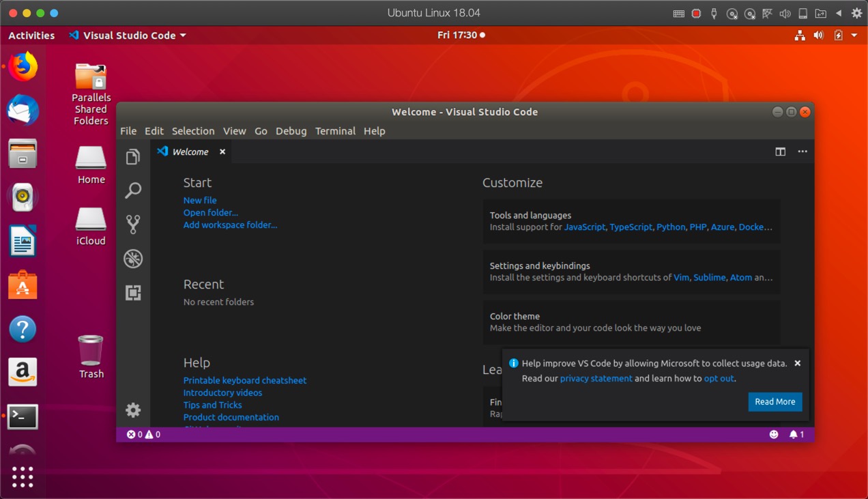Select the iCloud desktop drive icon
Image resolution: width=868 pixels, height=499 pixels.
pos(91,227)
